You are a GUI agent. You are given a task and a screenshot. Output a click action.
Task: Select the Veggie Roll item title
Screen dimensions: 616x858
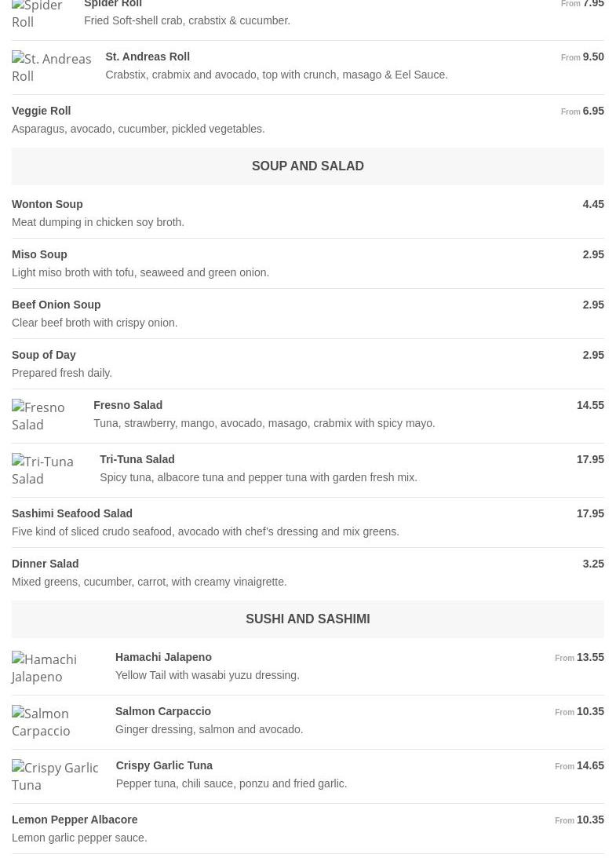pyautogui.click(x=41, y=111)
